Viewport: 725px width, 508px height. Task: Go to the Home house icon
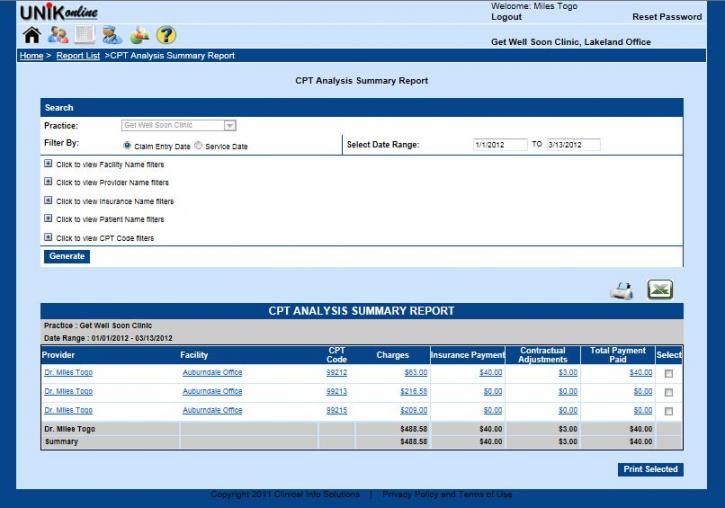tap(32, 35)
